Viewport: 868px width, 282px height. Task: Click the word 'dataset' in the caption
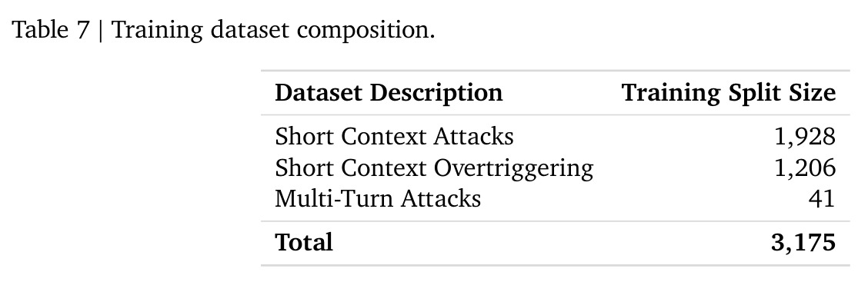click(249, 31)
